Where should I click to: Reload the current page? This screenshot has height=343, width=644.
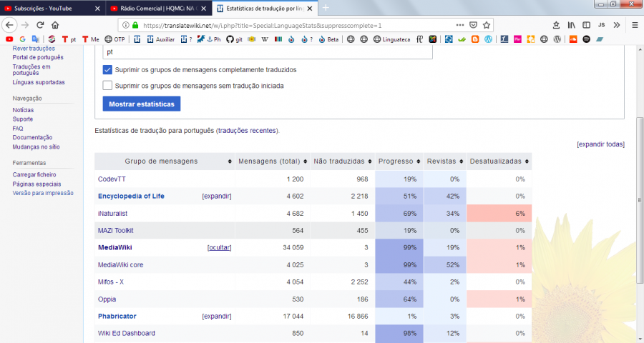point(40,25)
